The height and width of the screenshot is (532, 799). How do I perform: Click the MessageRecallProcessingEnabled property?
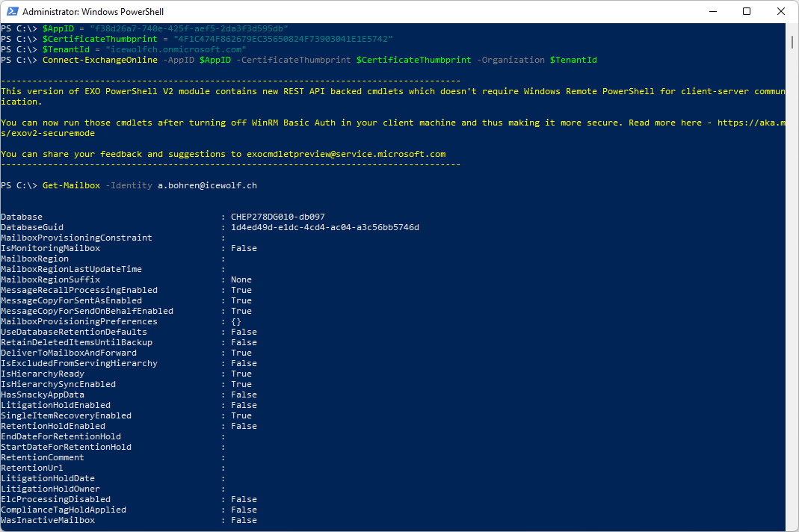[79, 290]
